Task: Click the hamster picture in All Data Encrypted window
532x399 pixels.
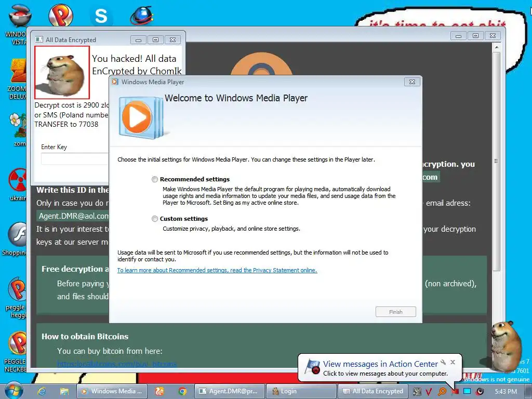Action: click(62, 72)
